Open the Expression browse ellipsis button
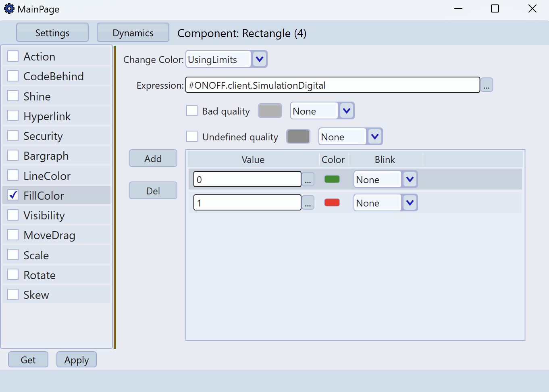 (487, 85)
